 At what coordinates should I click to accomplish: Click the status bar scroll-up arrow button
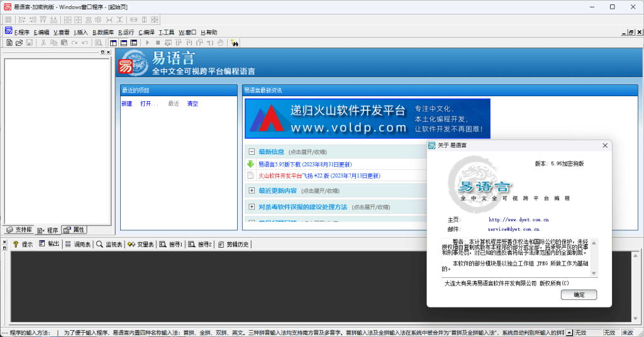pos(569,333)
